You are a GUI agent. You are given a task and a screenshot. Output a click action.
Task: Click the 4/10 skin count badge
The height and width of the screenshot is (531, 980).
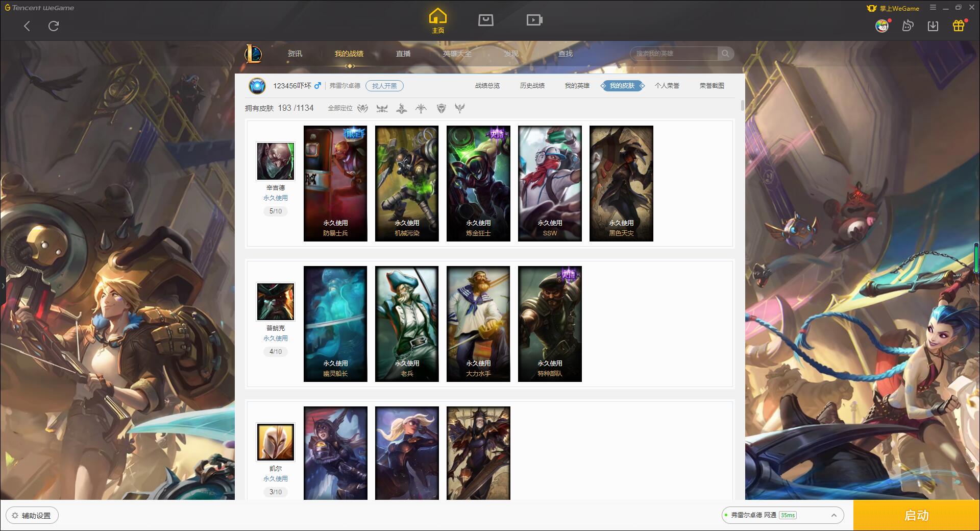pyautogui.click(x=276, y=352)
